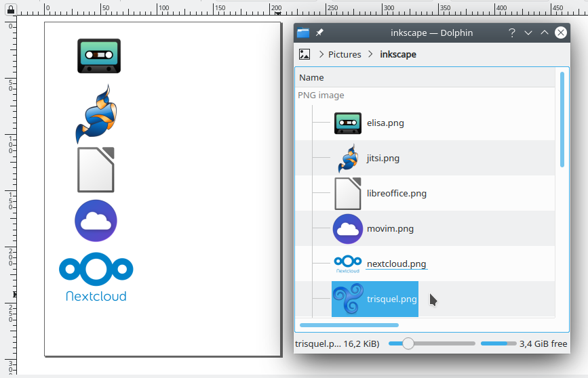
Task: Close the Dolphin window
Action: point(561,33)
